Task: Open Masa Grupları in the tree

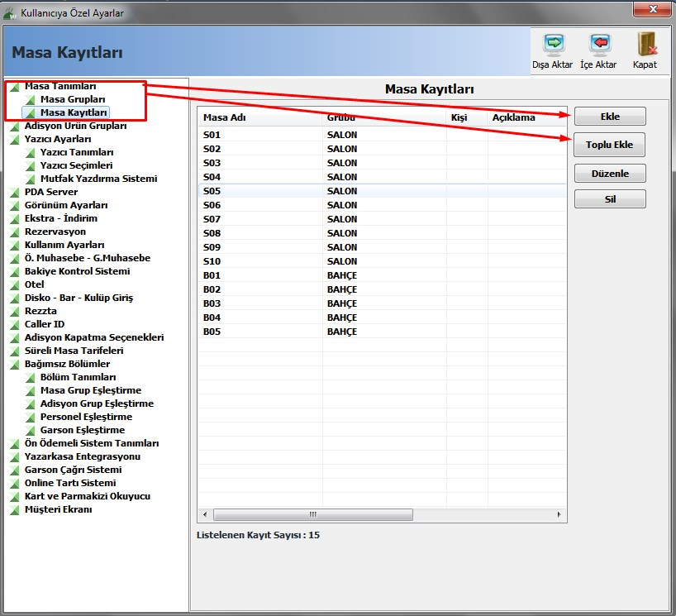Action: 73,99
